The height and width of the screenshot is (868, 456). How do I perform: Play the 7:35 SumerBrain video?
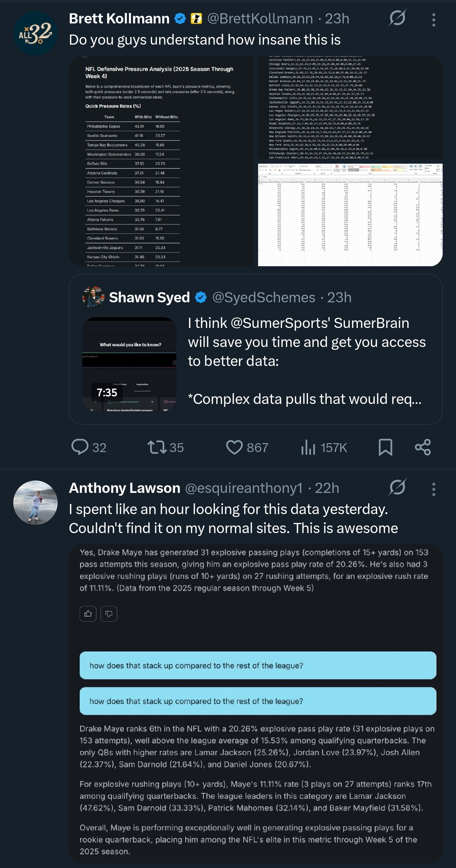click(x=130, y=364)
